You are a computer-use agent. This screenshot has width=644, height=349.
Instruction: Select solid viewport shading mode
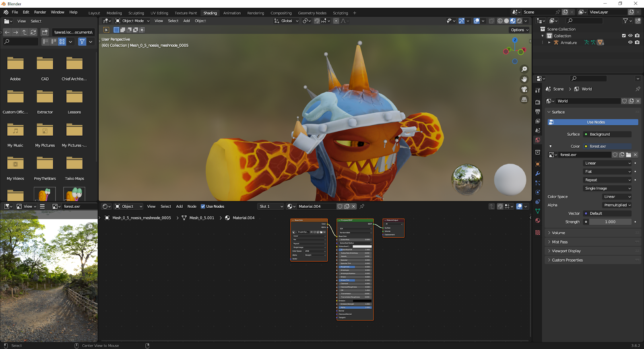tap(506, 21)
